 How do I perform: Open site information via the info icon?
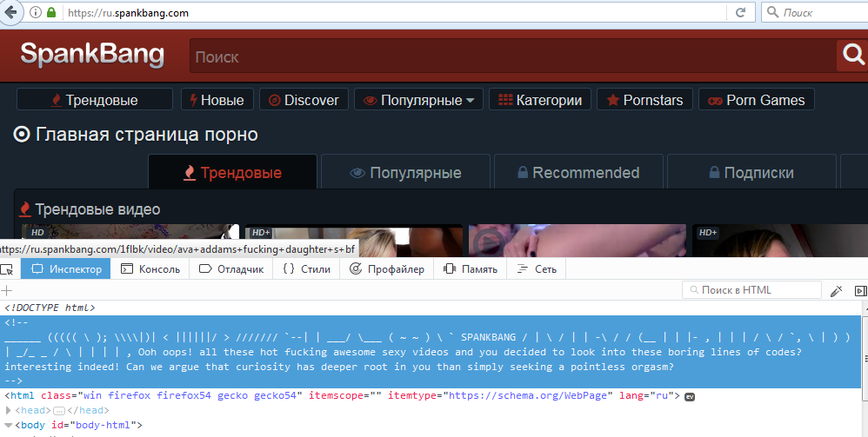pos(36,12)
